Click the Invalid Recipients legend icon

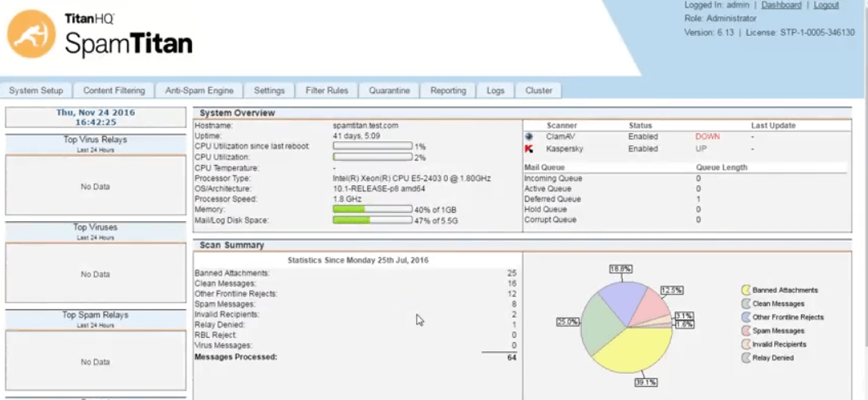click(745, 344)
